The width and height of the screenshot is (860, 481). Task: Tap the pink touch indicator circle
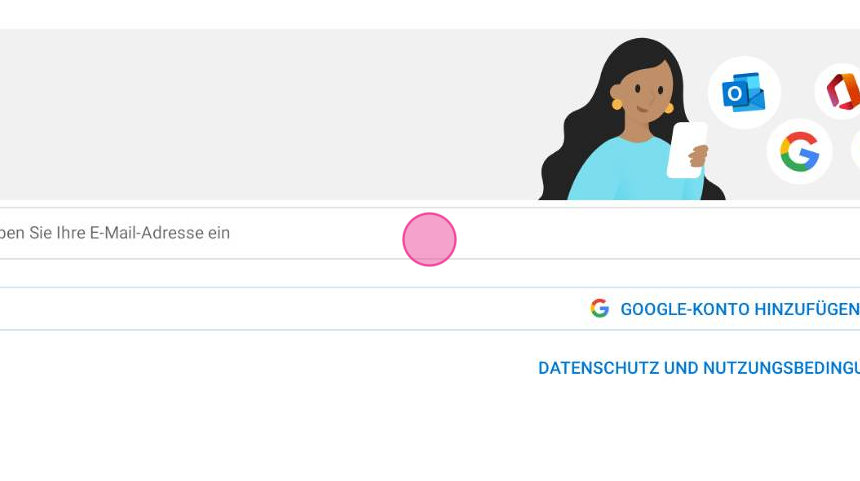pyautogui.click(x=429, y=240)
